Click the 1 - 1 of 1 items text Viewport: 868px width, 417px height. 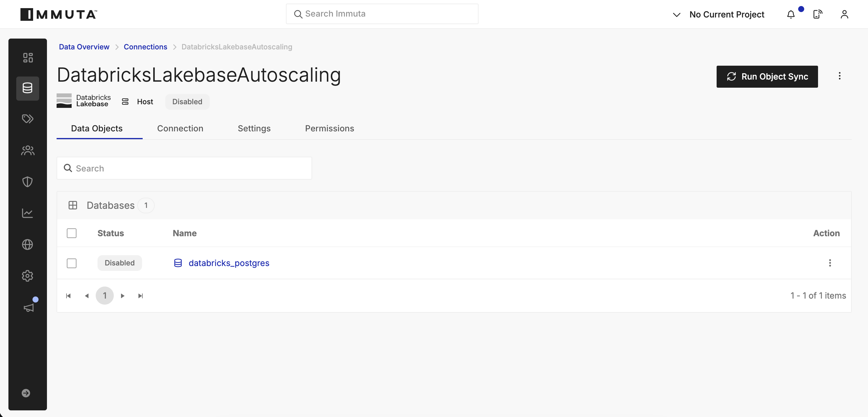click(x=818, y=296)
